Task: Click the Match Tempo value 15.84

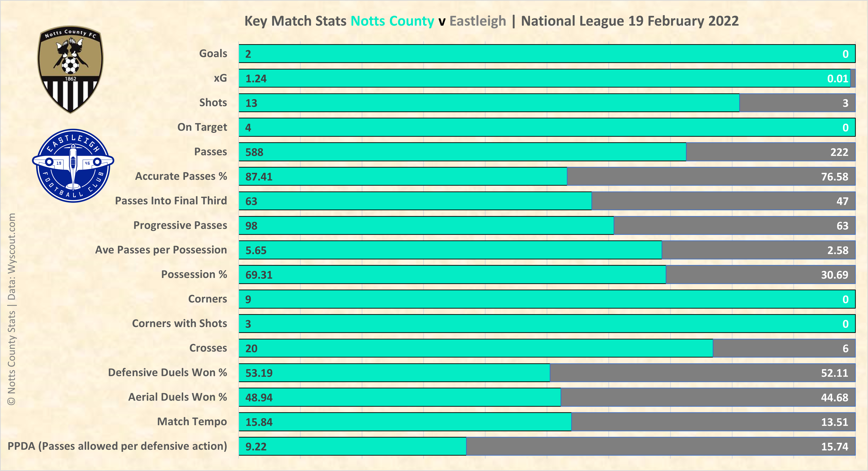Action: click(258, 422)
